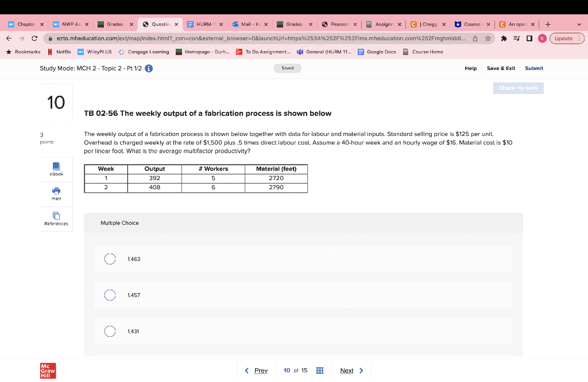Click the Update browser button
The image size is (588, 382).
567,38
